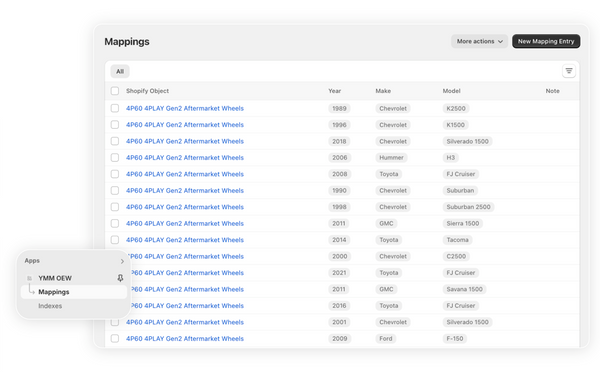Check the row for 1990 Chevrolet Suburban
The width and height of the screenshot is (600, 376).
point(115,190)
